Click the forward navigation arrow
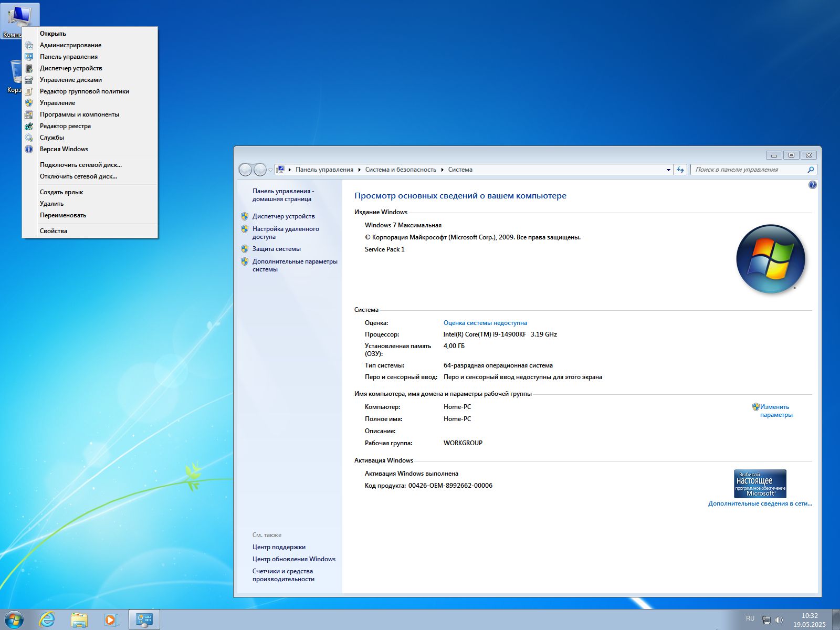The height and width of the screenshot is (630, 840). [260, 170]
